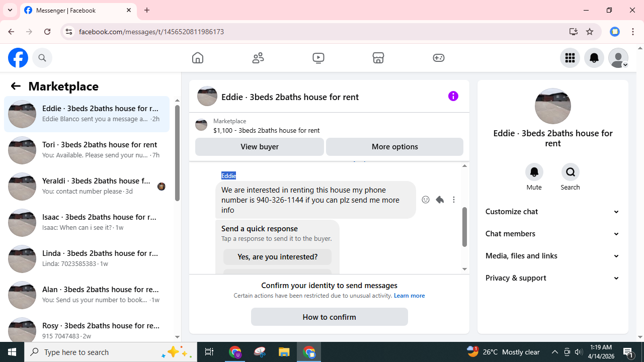
Task: Open the account profile picture menu
Action: 618,58
